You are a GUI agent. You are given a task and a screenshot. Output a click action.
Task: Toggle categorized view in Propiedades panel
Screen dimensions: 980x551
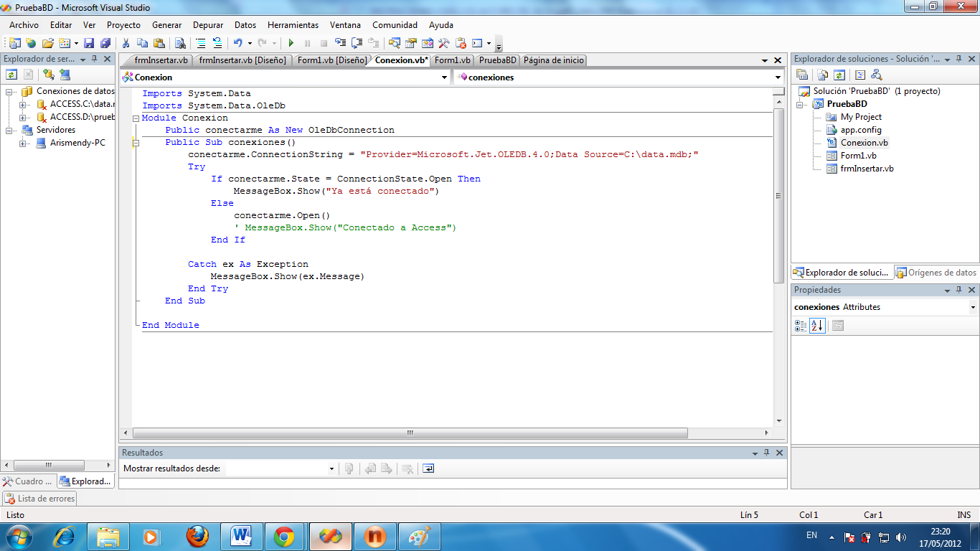[801, 326]
